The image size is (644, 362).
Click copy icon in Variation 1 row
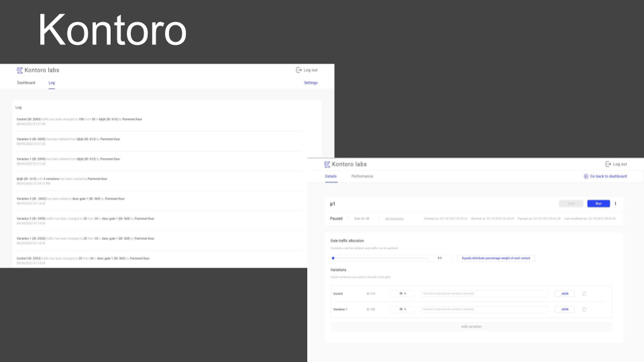pyautogui.click(x=584, y=310)
